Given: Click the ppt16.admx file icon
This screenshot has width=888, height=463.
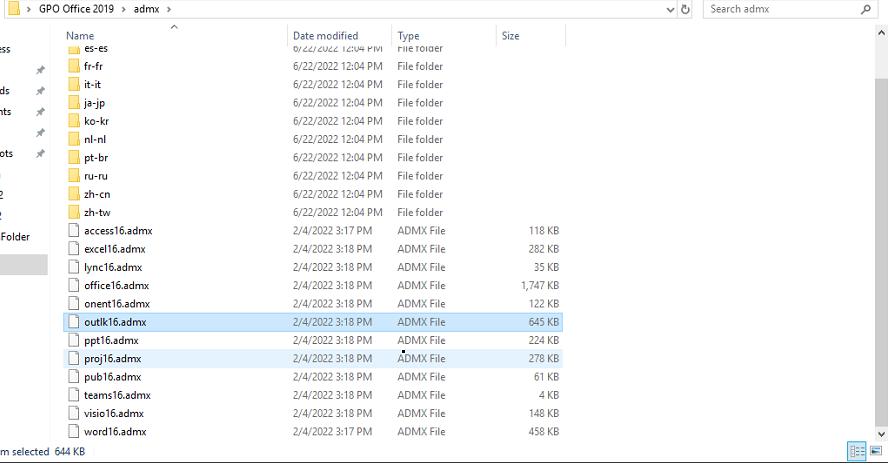Looking at the screenshot, I should pyautogui.click(x=74, y=340).
